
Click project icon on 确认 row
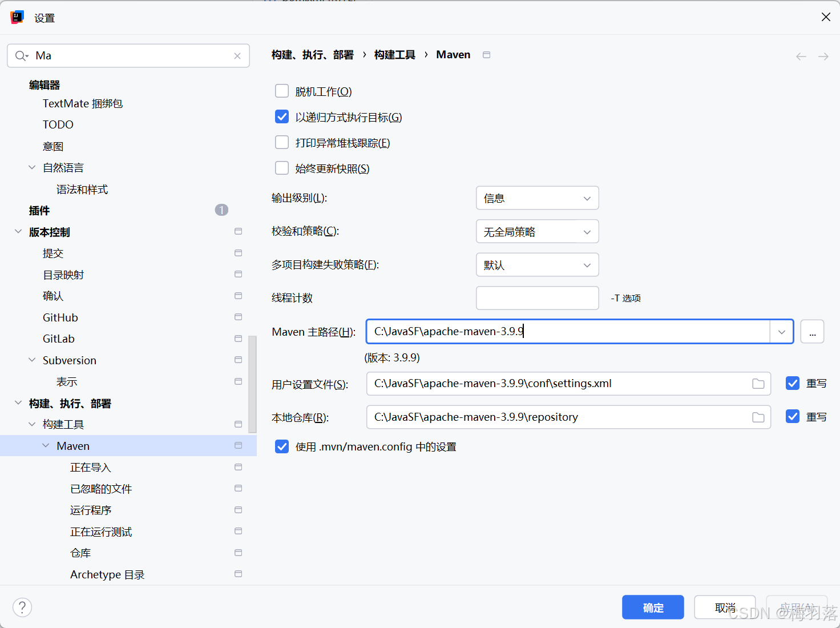pyautogui.click(x=239, y=296)
